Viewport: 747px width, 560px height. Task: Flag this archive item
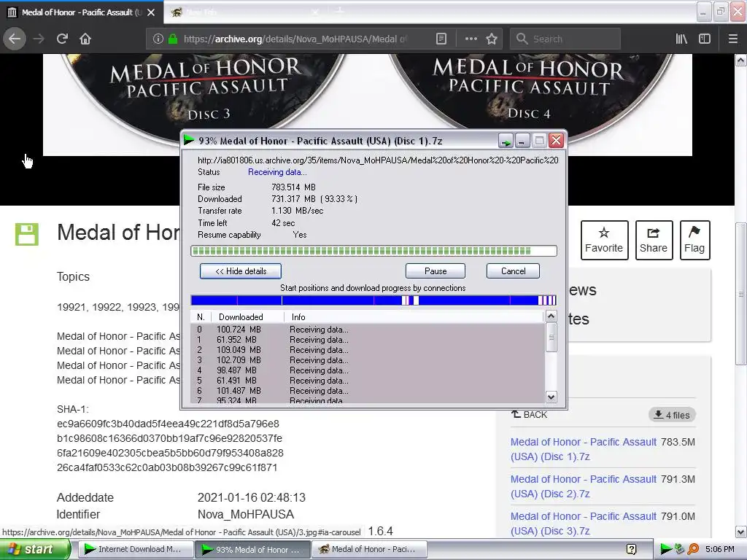click(694, 240)
